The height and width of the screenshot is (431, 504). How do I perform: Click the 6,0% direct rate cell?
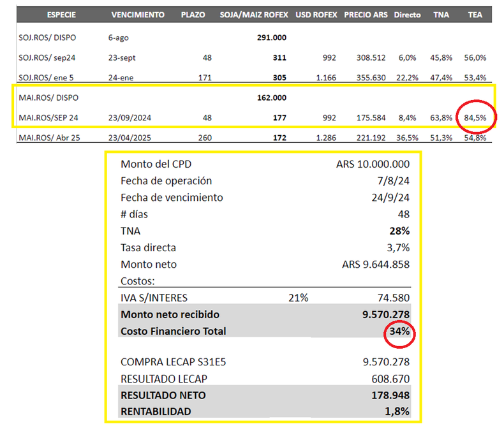(407, 58)
